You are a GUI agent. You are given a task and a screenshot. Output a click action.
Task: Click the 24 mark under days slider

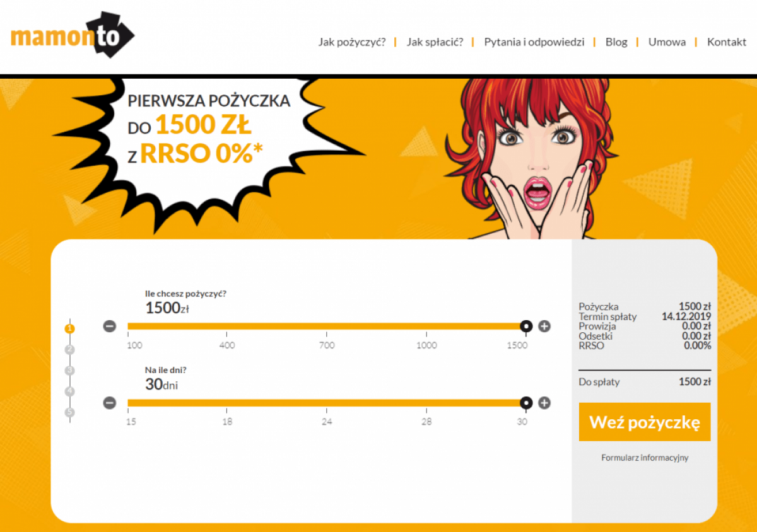point(326,422)
